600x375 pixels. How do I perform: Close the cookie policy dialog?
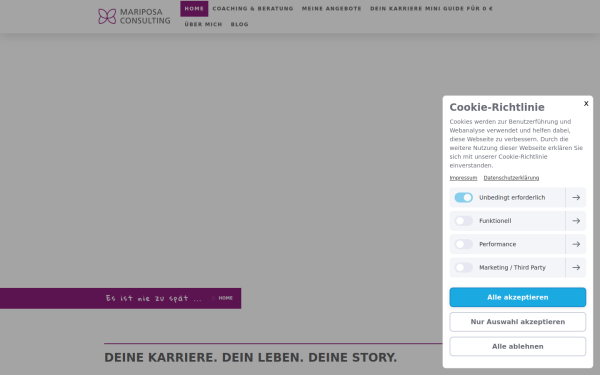point(586,103)
